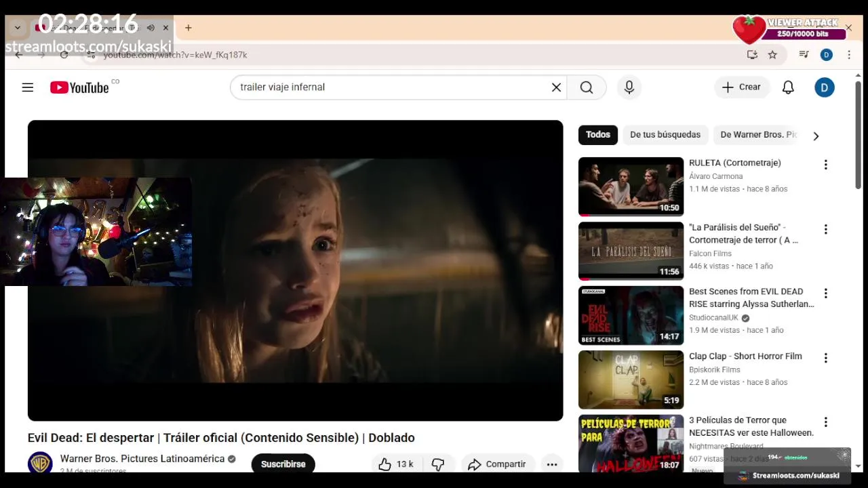Open the Evil Dead Rise Best Scenes thumbnail

coord(631,315)
